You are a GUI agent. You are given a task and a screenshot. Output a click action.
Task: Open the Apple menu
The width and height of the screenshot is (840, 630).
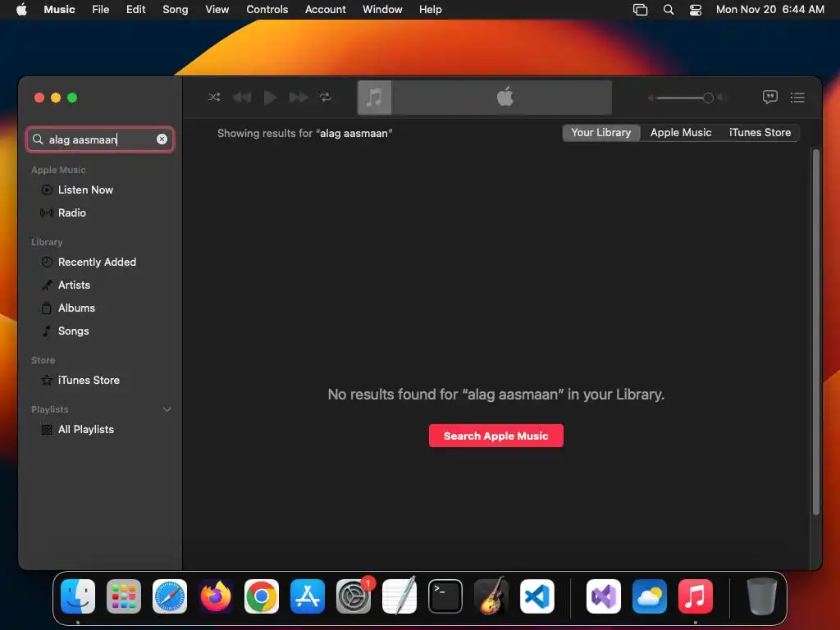tap(21, 9)
